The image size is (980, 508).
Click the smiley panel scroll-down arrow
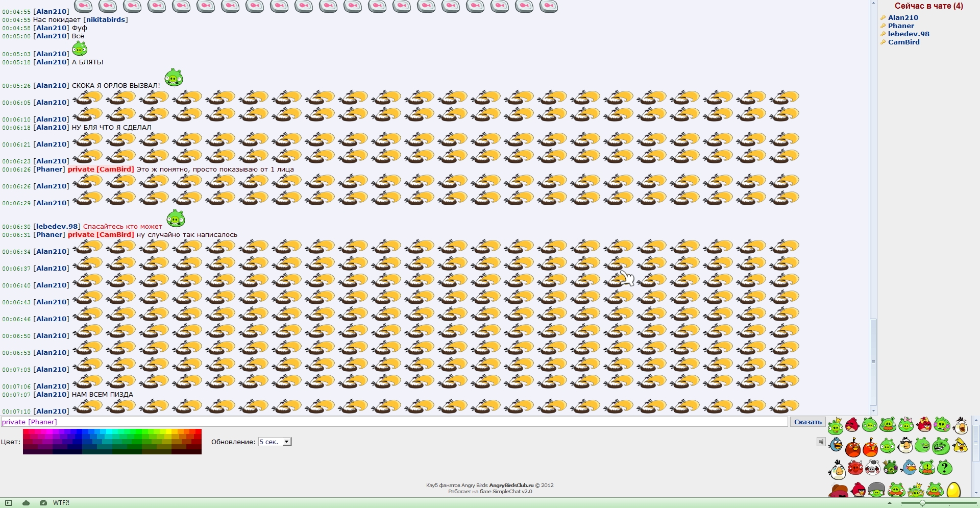pos(976,494)
